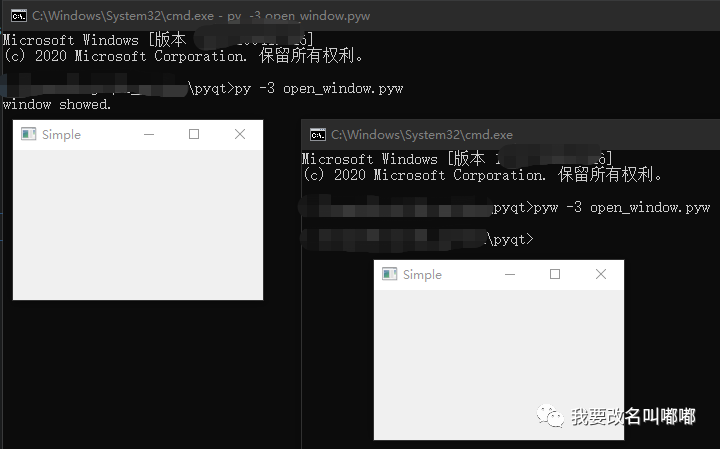720x449 pixels.
Task: Click the watermark text 我要改名叫嘟嘟
Action: 632,417
